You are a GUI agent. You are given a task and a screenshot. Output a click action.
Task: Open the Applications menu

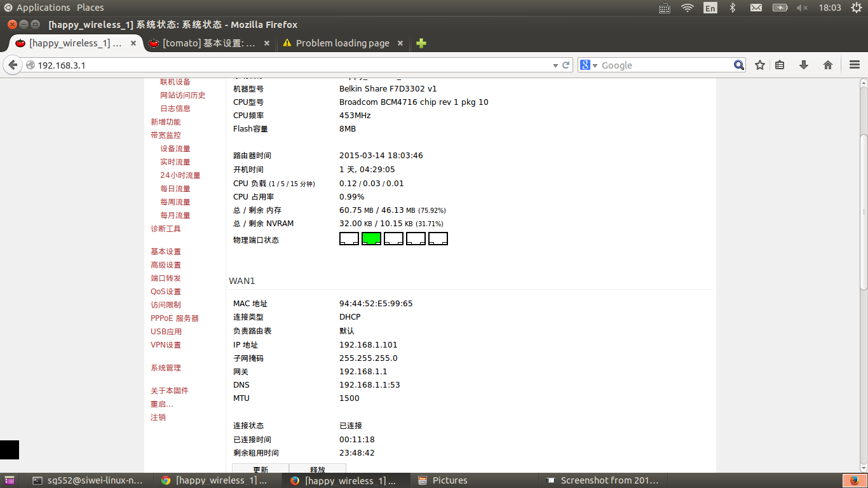click(43, 7)
